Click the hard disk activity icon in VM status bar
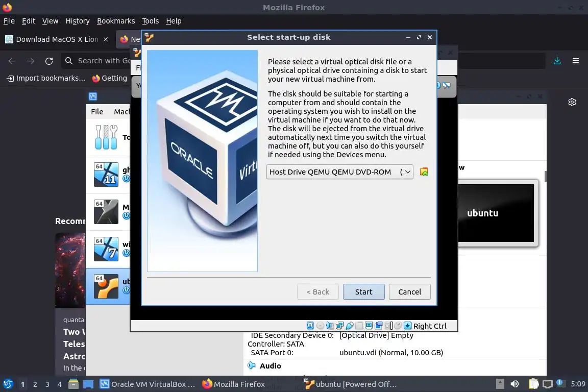588x392 pixels. coord(310,326)
